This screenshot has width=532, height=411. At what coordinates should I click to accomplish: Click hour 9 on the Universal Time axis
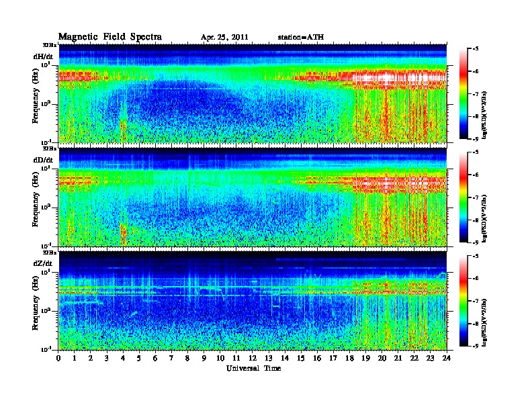(x=204, y=358)
